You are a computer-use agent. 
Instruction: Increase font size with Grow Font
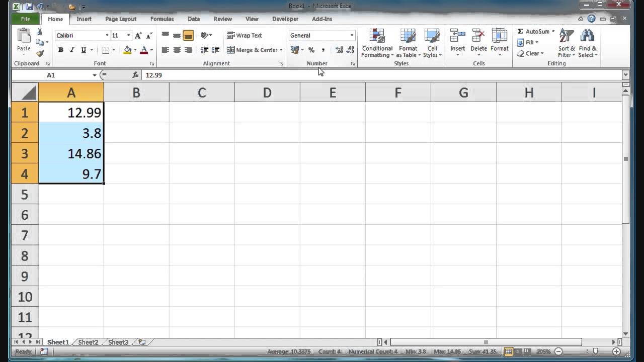click(138, 36)
